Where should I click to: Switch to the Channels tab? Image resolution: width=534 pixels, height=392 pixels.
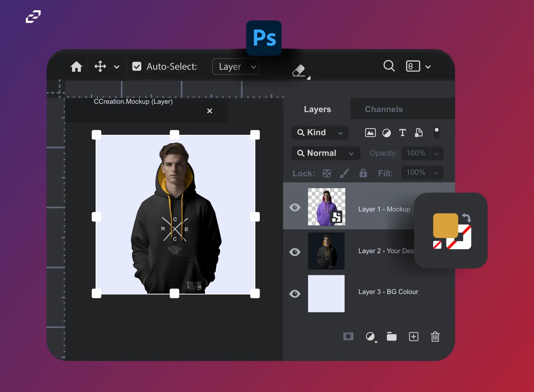(384, 109)
